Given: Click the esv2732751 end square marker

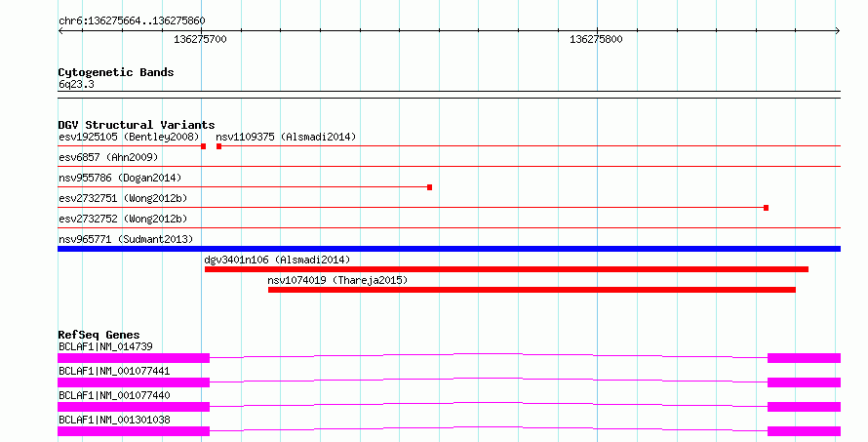Looking at the screenshot, I should [x=767, y=208].
